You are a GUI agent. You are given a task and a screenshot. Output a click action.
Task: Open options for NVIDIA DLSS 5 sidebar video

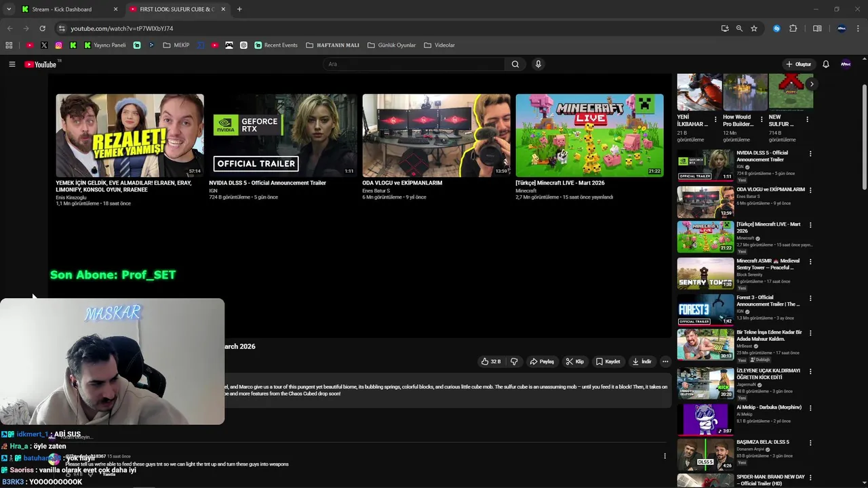pyautogui.click(x=810, y=154)
